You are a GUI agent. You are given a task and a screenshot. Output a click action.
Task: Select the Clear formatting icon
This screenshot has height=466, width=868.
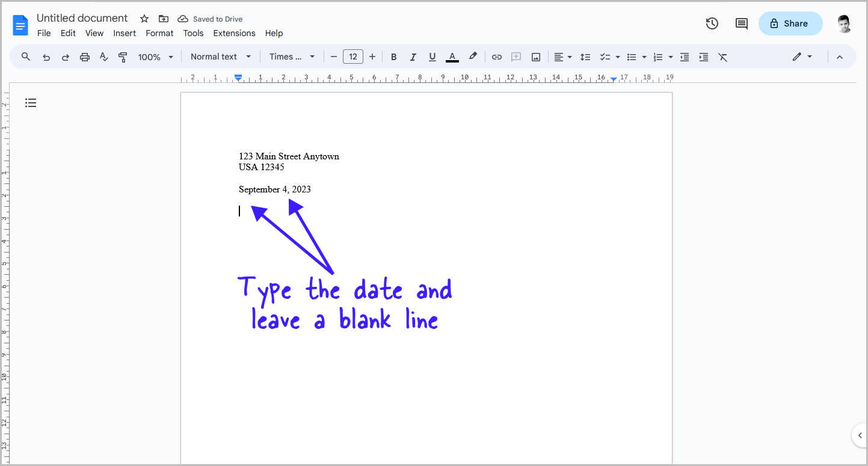[x=722, y=57]
